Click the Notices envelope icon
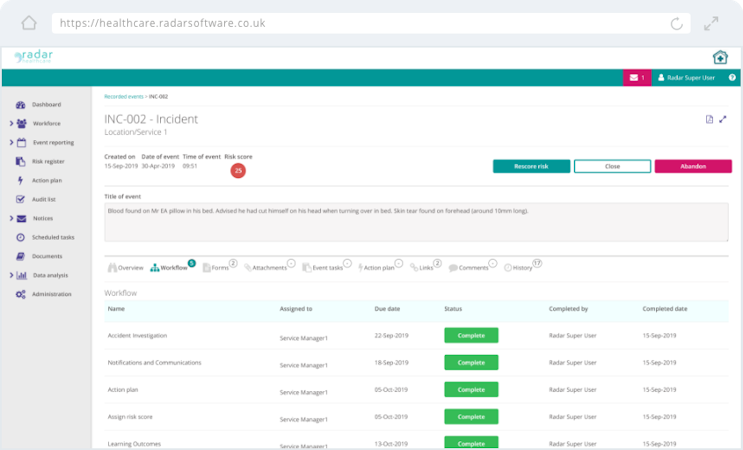Image resolution: width=743 pixels, height=450 pixels. [22, 218]
